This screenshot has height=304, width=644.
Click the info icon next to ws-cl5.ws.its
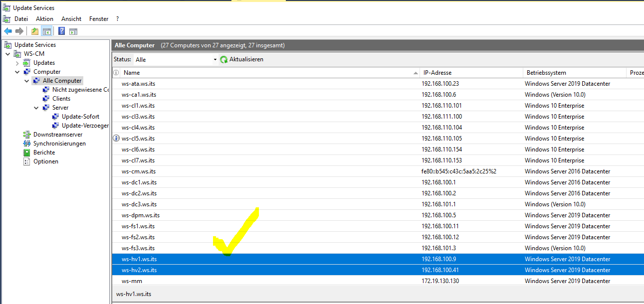coord(116,139)
